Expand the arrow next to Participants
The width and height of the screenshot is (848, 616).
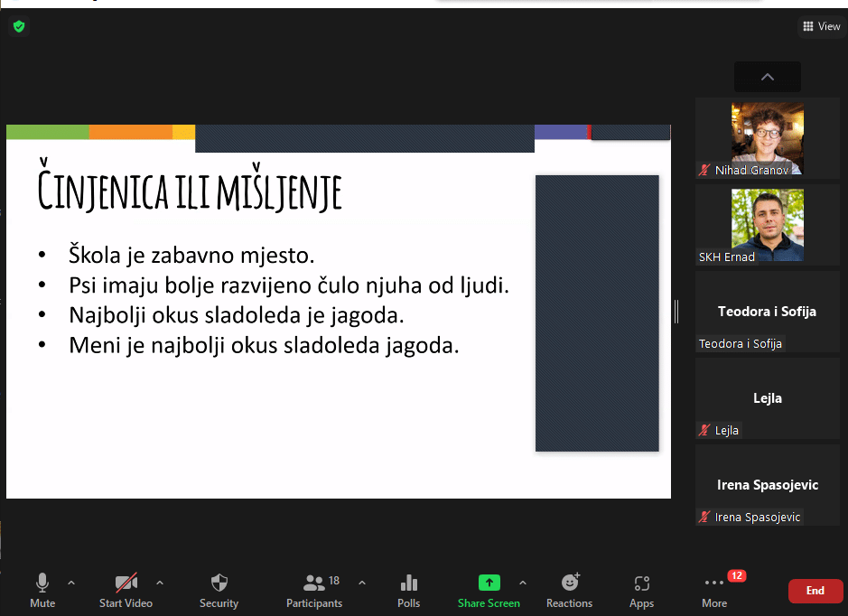point(362,583)
